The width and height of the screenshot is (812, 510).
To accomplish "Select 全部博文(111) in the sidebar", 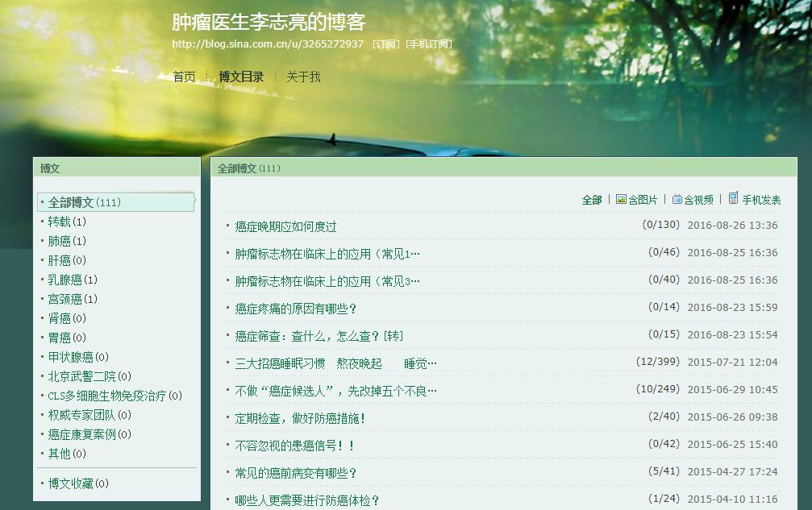I will point(83,202).
